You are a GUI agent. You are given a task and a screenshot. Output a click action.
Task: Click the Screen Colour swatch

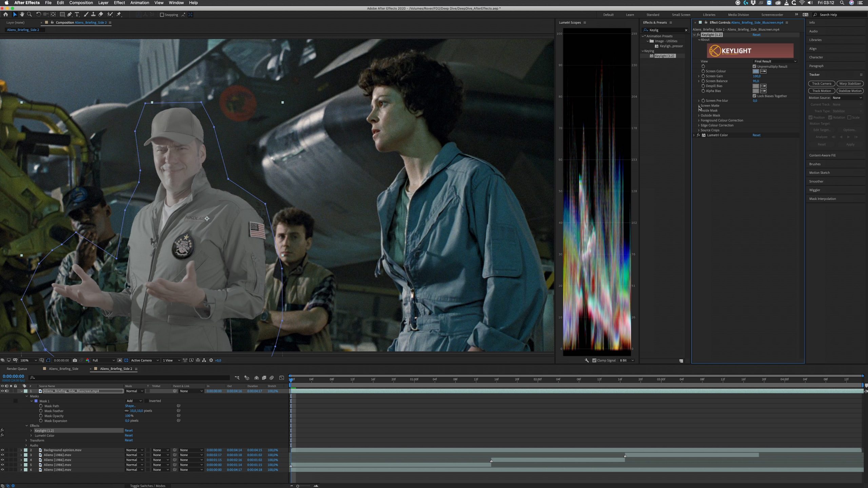point(755,71)
